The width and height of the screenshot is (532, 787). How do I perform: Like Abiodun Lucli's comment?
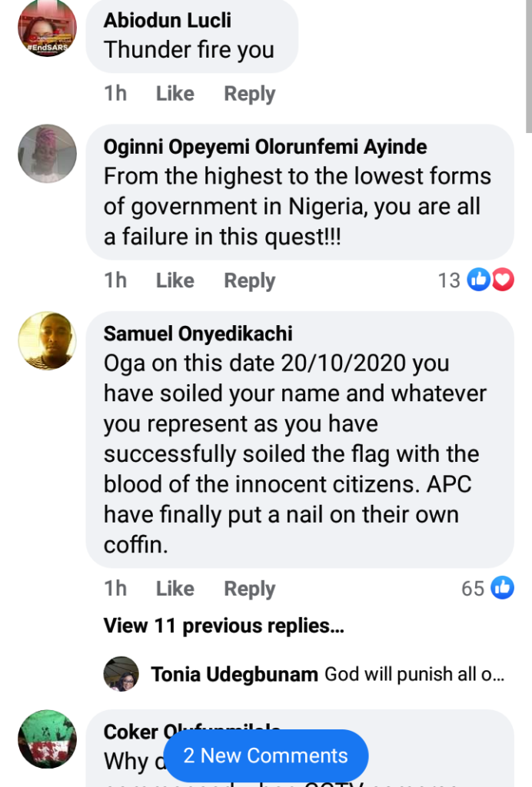175,94
